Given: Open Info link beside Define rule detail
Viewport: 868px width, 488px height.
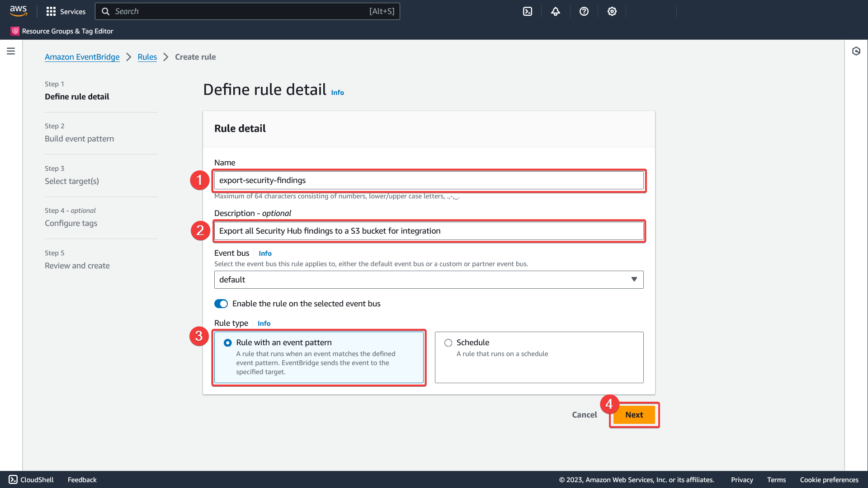Looking at the screenshot, I should tap(337, 93).
